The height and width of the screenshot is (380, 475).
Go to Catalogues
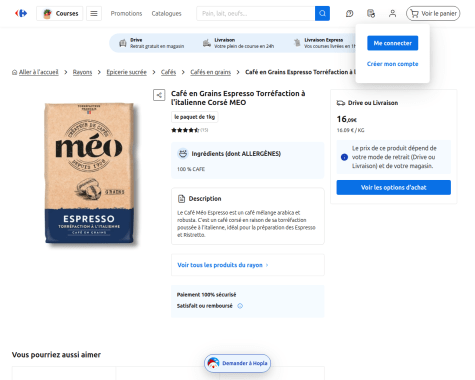coord(166,14)
